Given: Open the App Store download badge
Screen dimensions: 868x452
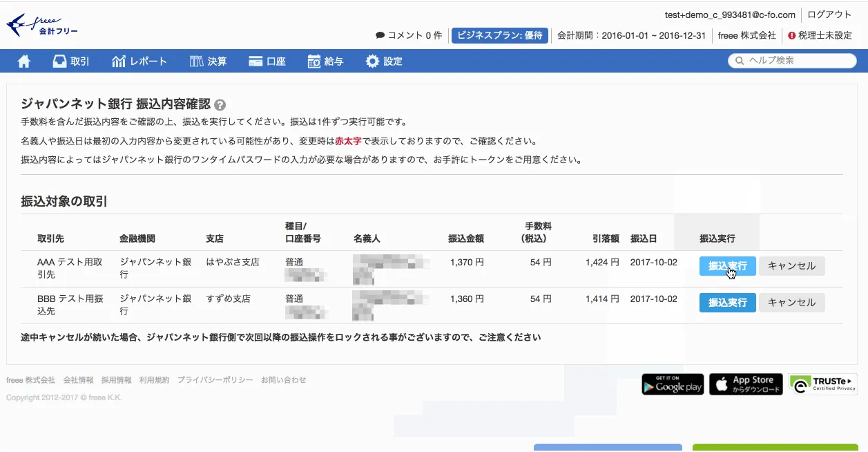Looking at the screenshot, I should click(x=746, y=384).
